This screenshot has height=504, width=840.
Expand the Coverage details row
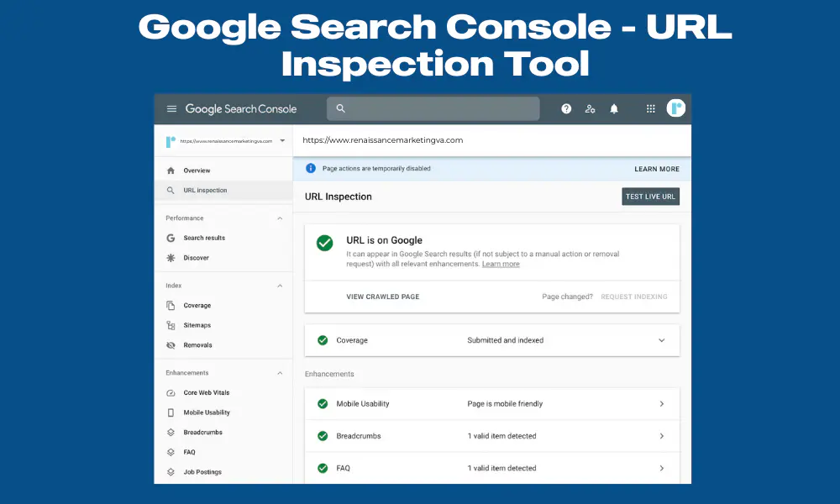(x=661, y=340)
